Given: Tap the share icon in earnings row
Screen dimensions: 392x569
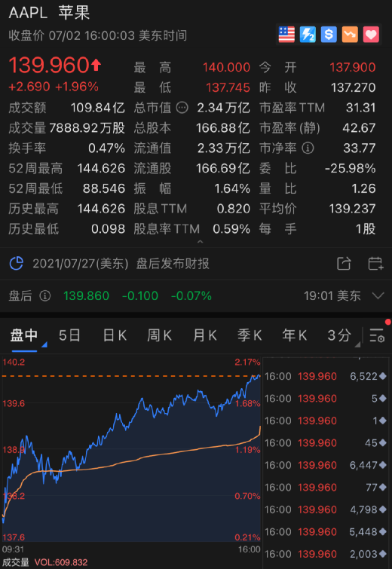Looking at the screenshot, I should coord(344,264).
